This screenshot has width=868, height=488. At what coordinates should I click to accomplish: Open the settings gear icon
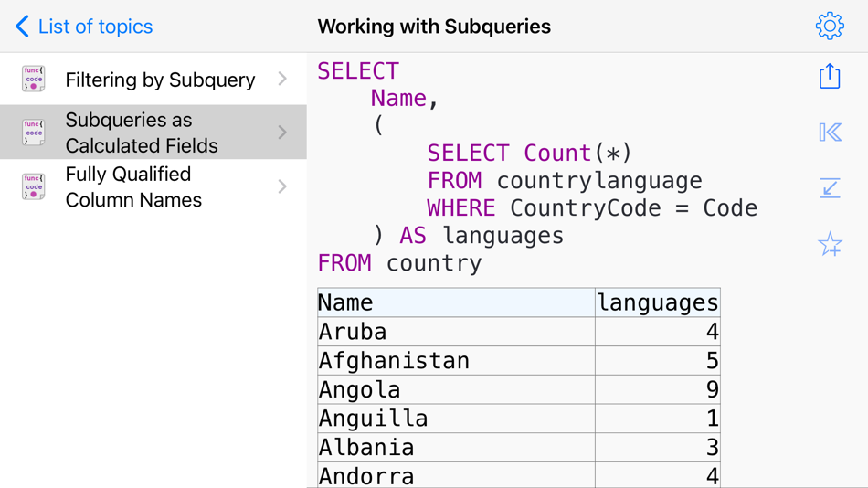830,26
